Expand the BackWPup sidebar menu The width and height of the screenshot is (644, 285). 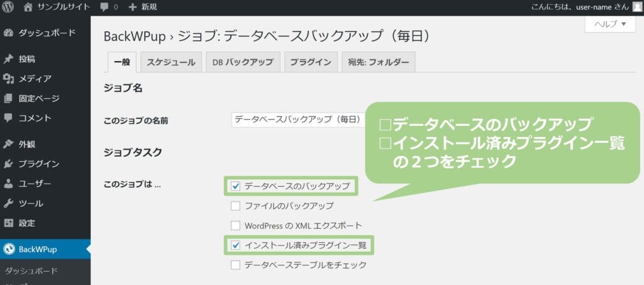38,249
